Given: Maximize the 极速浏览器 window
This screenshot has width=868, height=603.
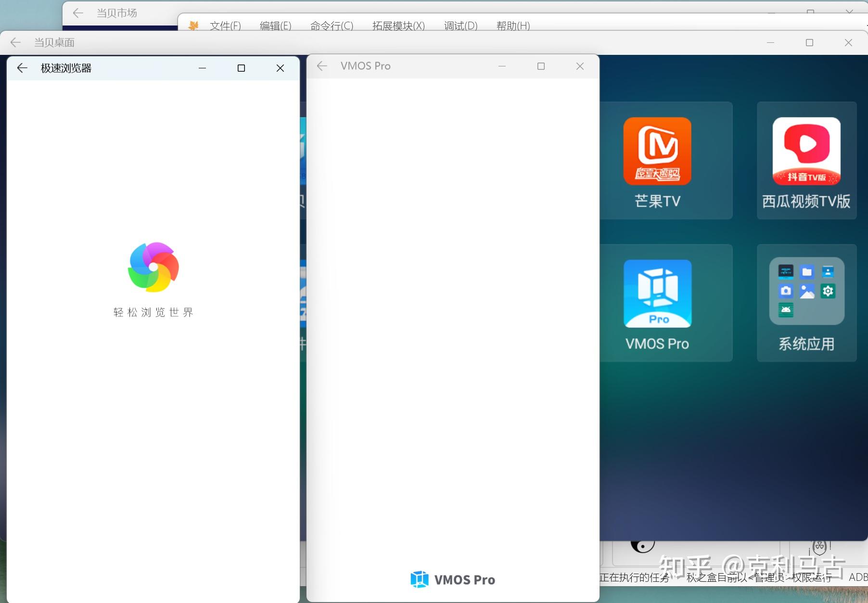Looking at the screenshot, I should pyautogui.click(x=241, y=68).
